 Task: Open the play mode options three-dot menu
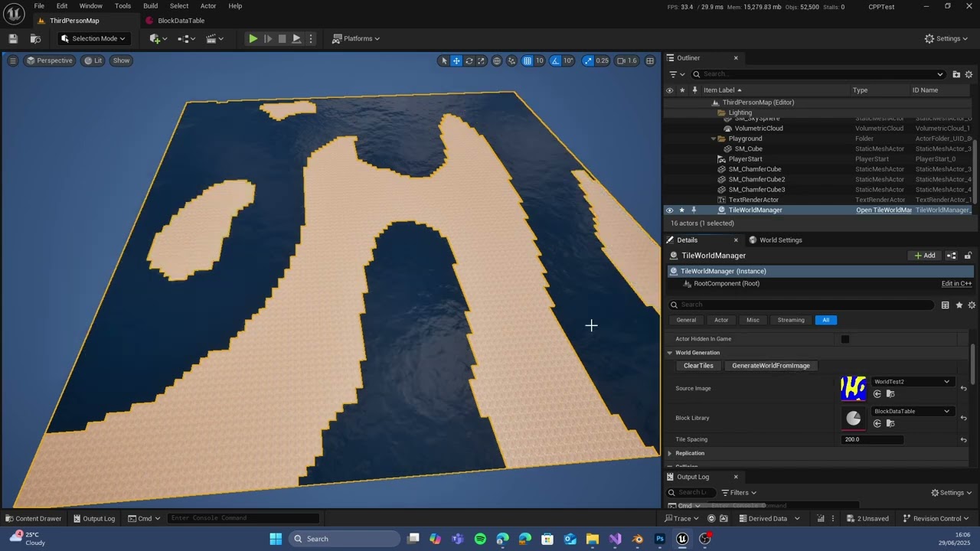tap(310, 38)
